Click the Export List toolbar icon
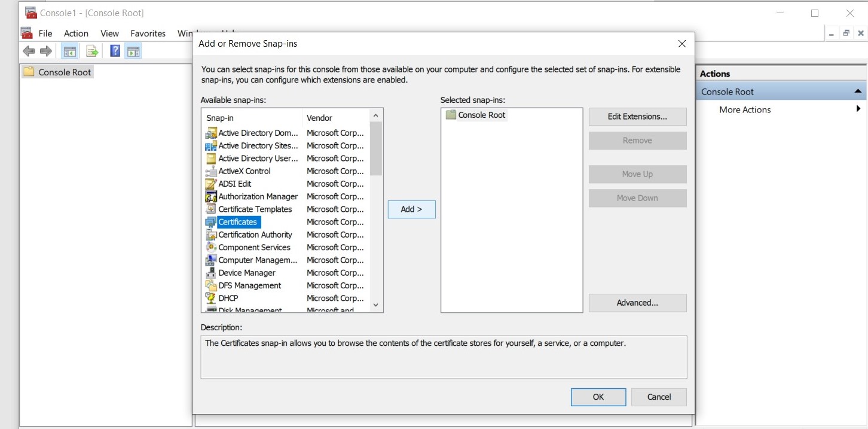868x429 pixels. [91, 51]
